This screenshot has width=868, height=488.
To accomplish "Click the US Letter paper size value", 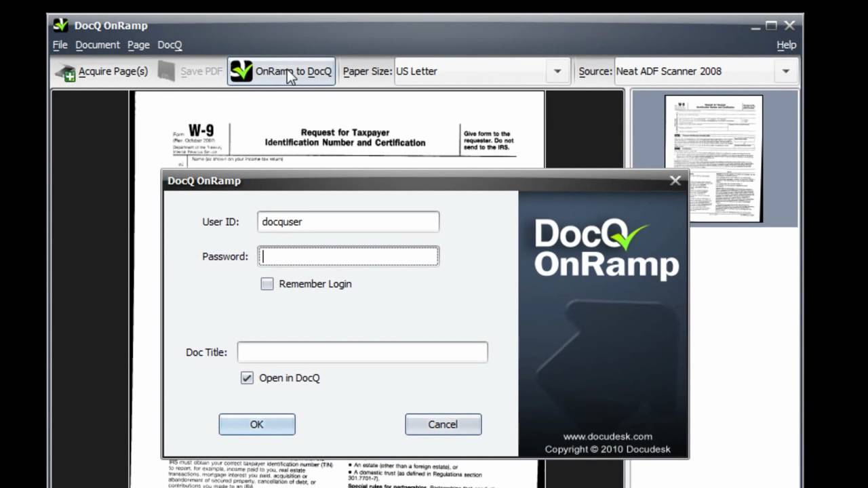I will 416,71.
